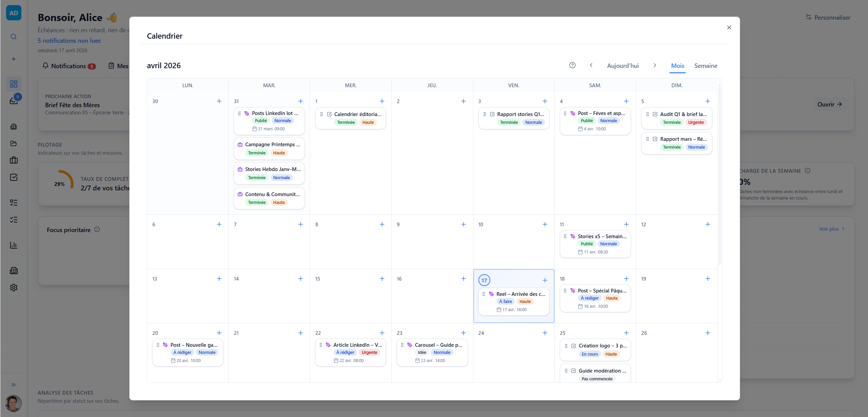The height and width of the screenshot is (417, 868).
Task: Open calendar help icon
Action: coord(572,65)
